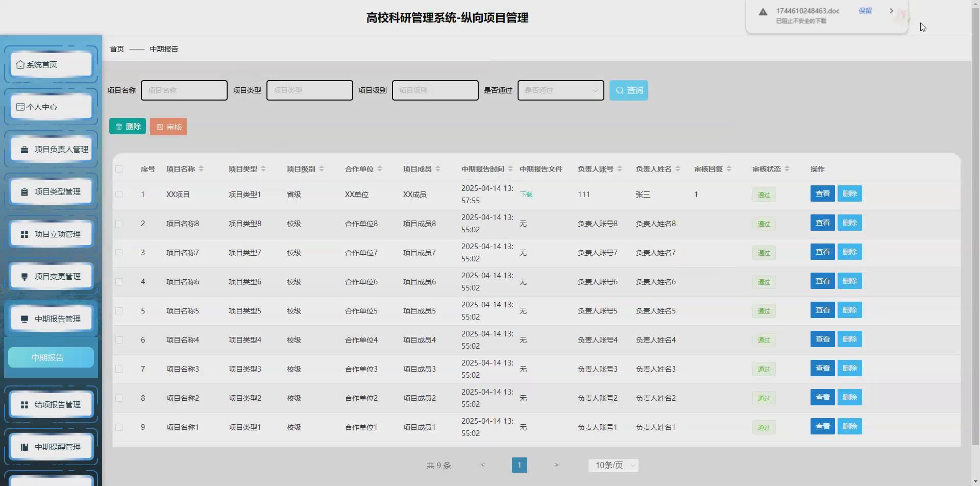Click the 下载 link for XX项目
This screenshot has width=980, height=486.
point(526,195)
